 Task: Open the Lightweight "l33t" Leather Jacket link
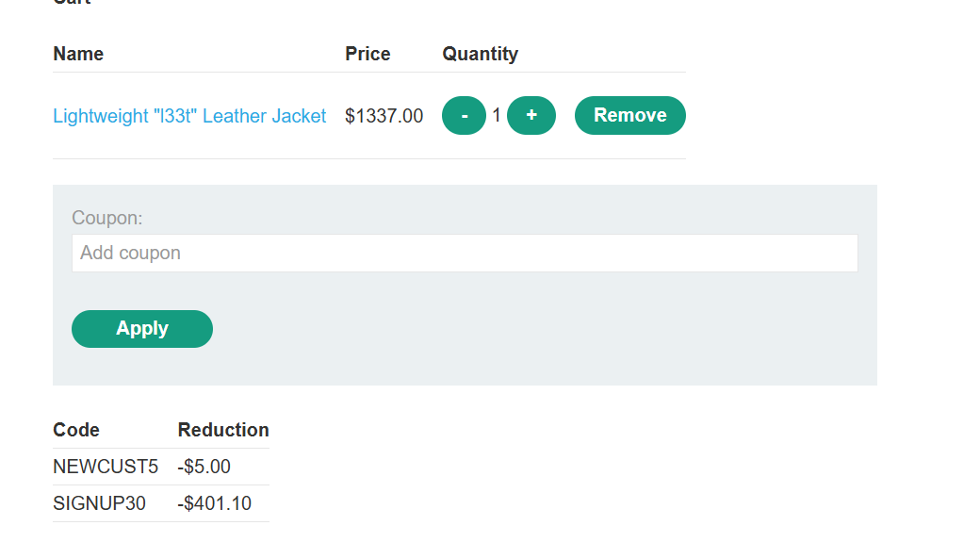click(189, 116)
